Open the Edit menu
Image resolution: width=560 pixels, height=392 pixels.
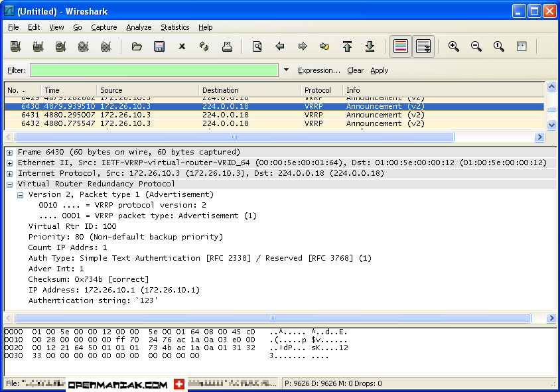34,27
